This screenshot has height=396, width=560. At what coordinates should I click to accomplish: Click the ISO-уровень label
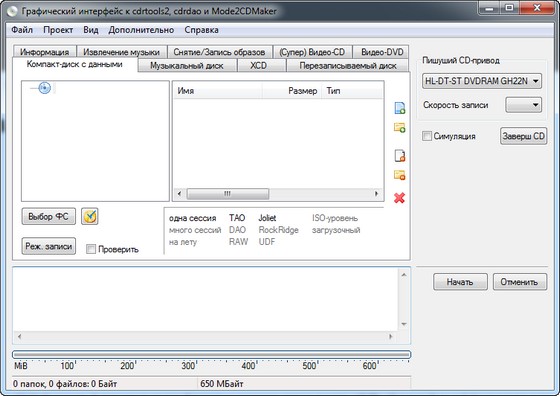335,218
